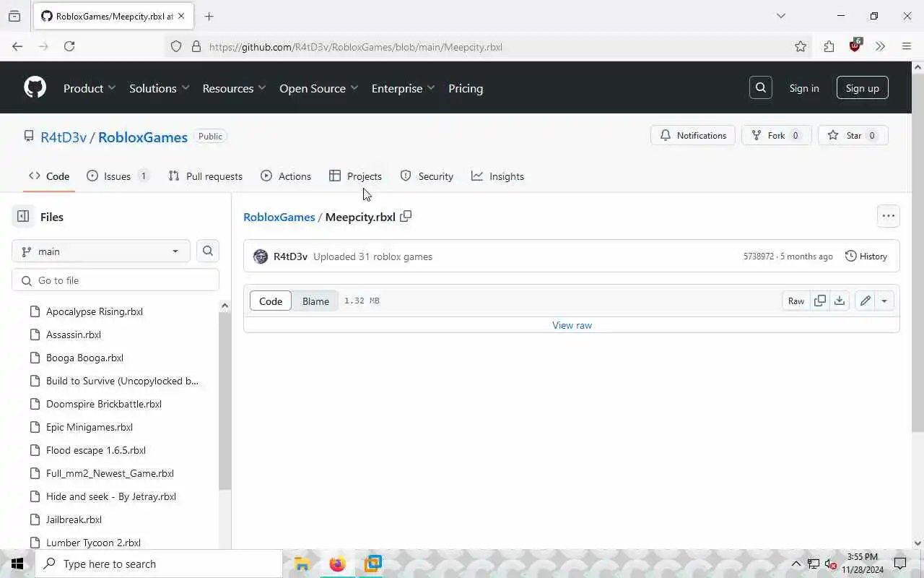
Task: Expand the Resources navigation menu
Action: (x=234, y=88)
